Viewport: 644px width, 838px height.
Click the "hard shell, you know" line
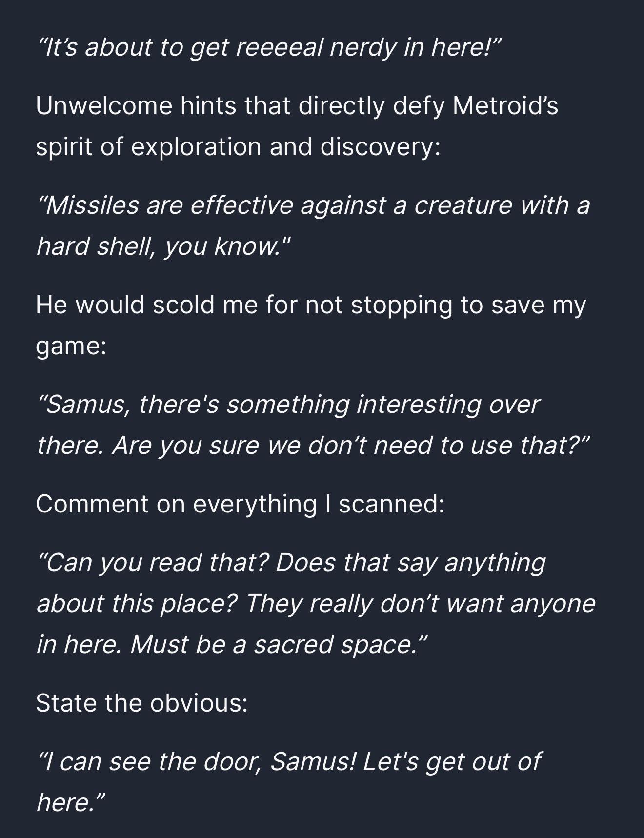click(x=163, y=246)
